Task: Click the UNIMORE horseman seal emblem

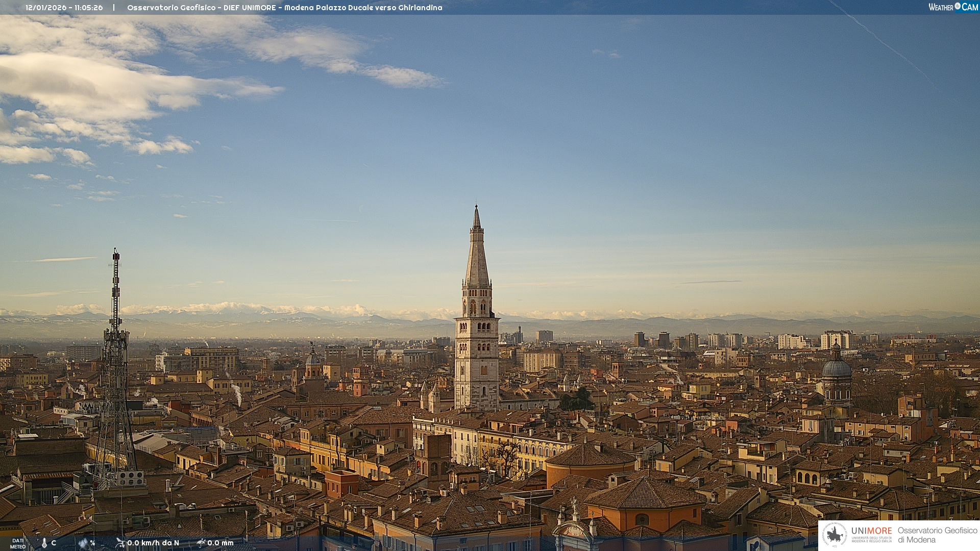Action: pos(835,535)
